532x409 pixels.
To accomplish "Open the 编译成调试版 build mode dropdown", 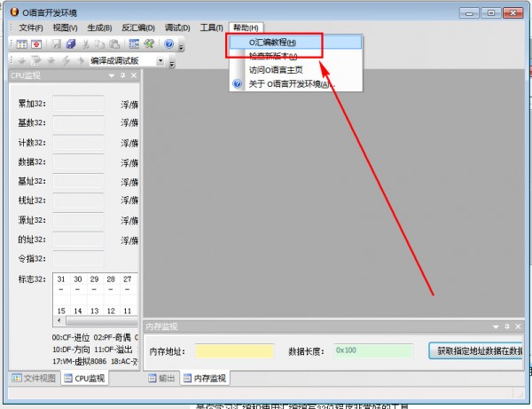I will [x=160, y=61].
